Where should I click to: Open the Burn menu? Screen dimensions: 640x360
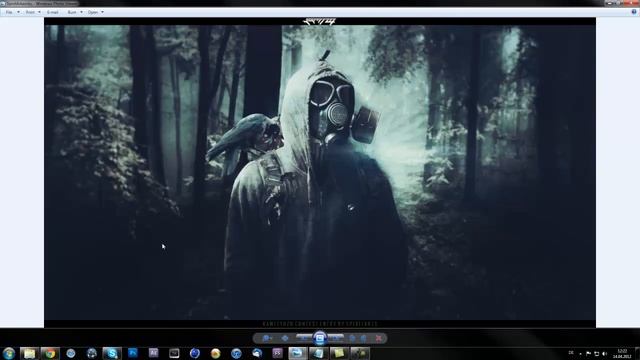tap(72, 12)
